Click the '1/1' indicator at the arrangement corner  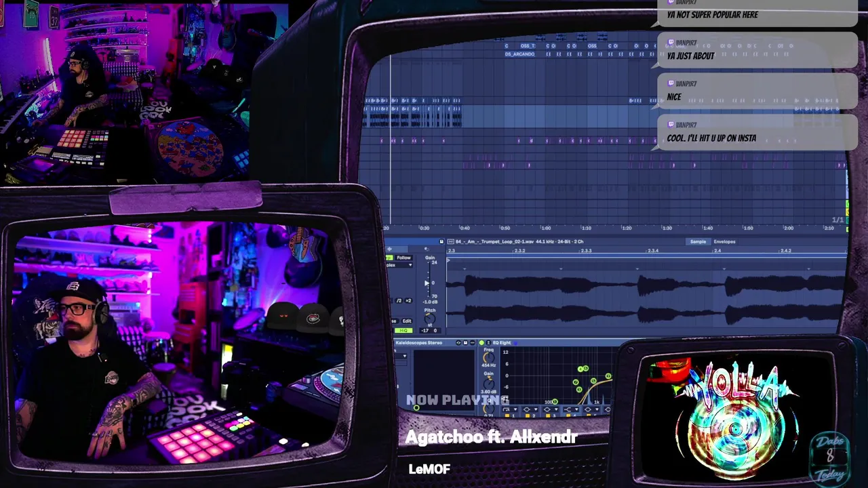point(838,220)
